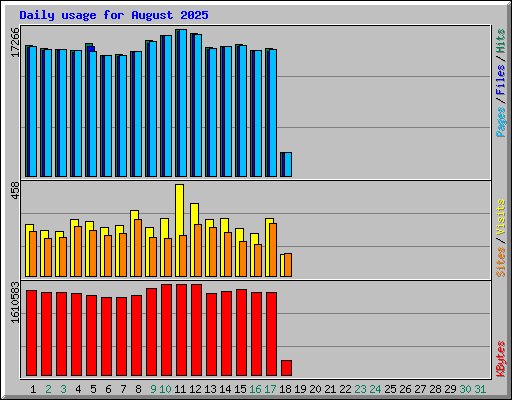
Task: Click the 17266 y-axis value
Action: (x=15, y=42)
